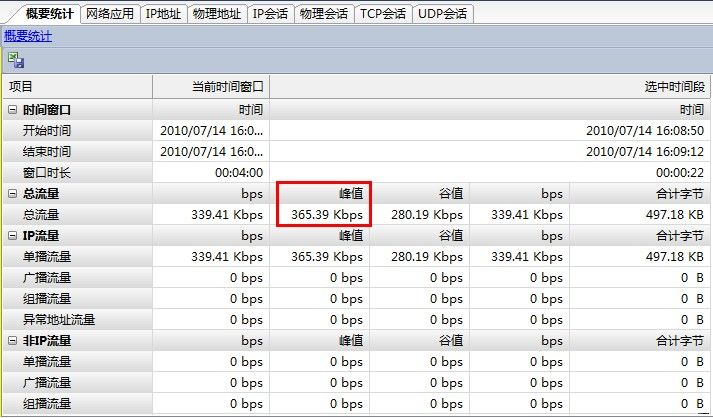Click the 2010/07/14 16:08:50 start time
This screenshot has width=713, height=418.
(645, 131)
